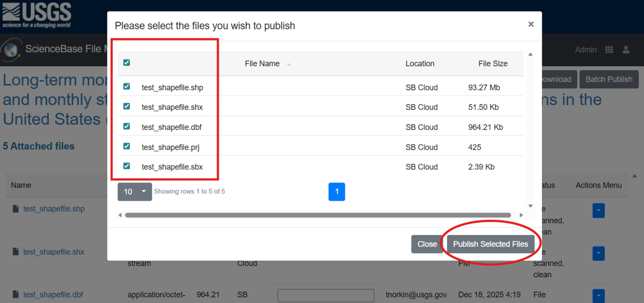Click the Batch Publish button
The width and height of the screenshot is (644, 303).
[x=609, y=79]
